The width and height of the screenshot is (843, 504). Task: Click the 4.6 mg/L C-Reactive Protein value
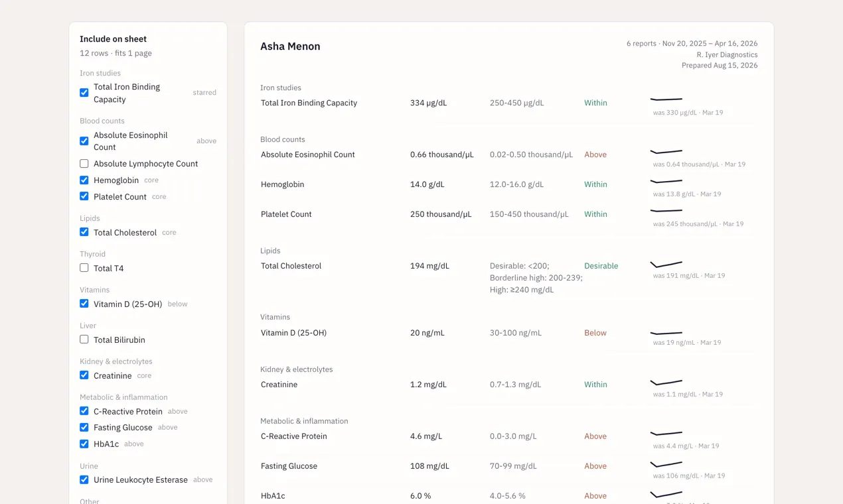point(426,437)
